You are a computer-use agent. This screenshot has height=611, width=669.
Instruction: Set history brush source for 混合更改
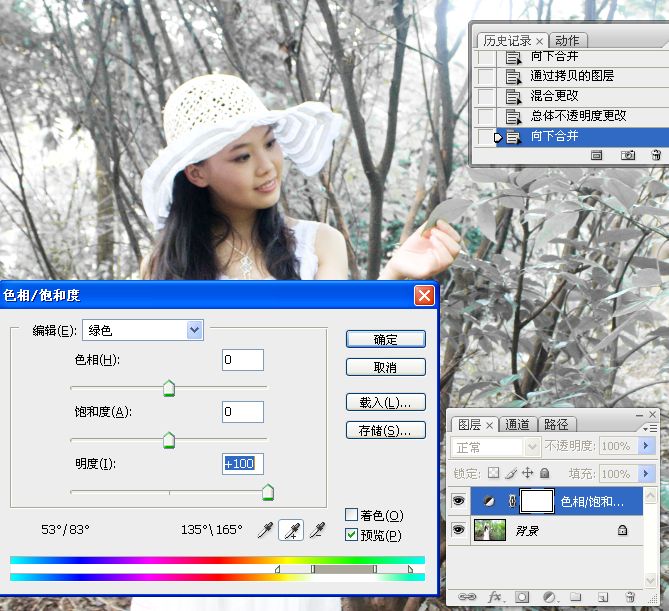(486, 96)
